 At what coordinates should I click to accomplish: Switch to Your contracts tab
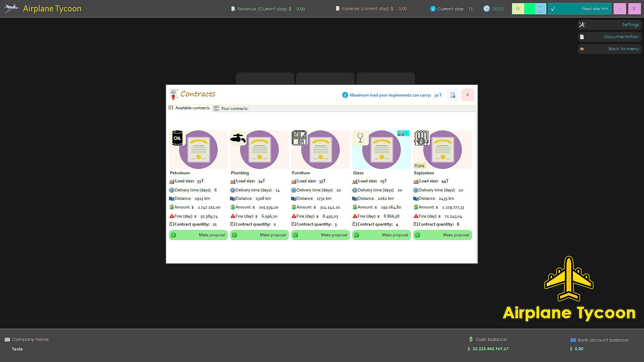point(231,108)
